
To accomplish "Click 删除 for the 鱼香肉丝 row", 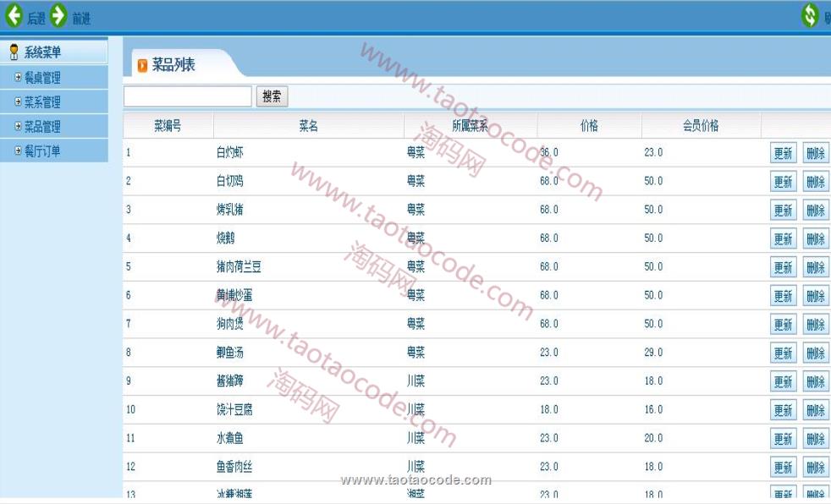I will tap(815, 467).
